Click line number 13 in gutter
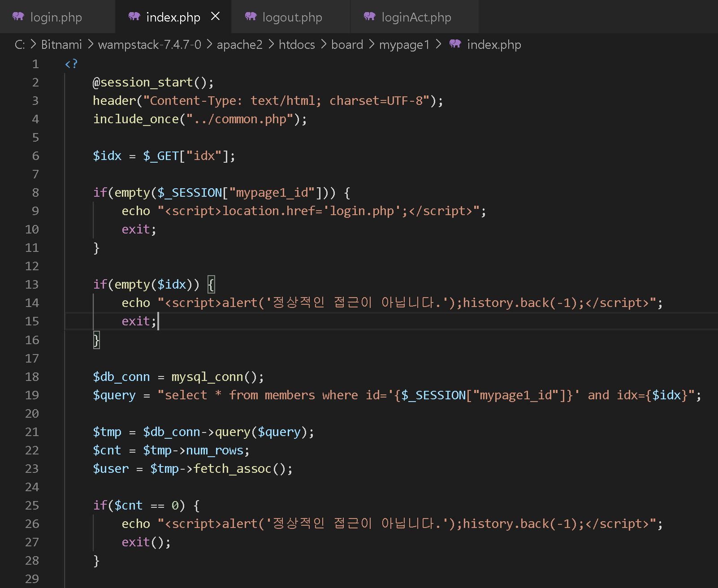This screenshot has width=718, height=588. [x=32, y=285]
